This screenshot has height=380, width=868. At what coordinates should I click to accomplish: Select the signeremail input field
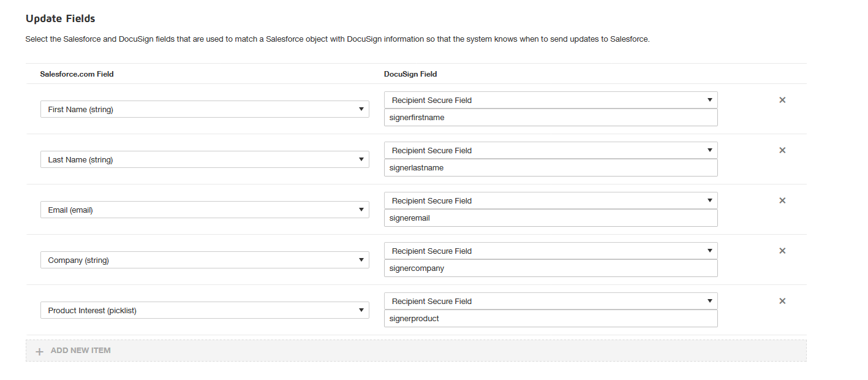click(549, 218)
